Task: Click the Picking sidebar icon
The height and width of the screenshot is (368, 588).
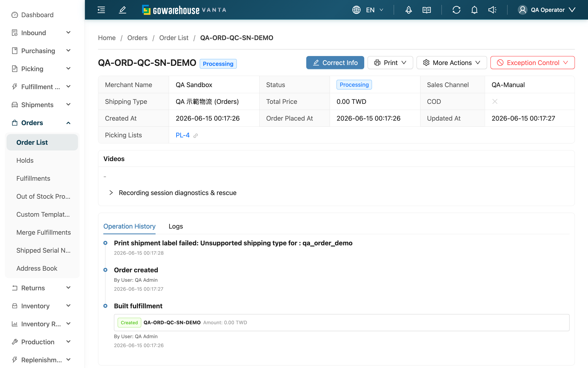Action: click(14, 69)
